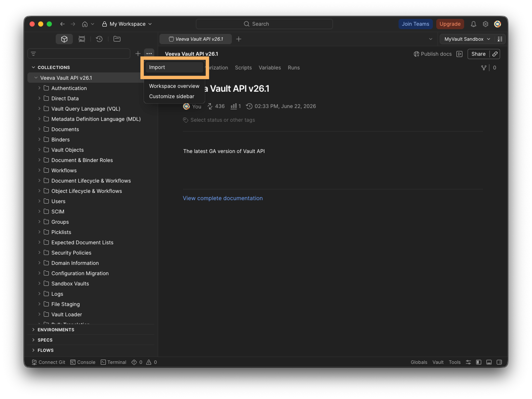Copy the collection link icon
532x399 pixels.
pyautogui.click(x=495, y=54)
